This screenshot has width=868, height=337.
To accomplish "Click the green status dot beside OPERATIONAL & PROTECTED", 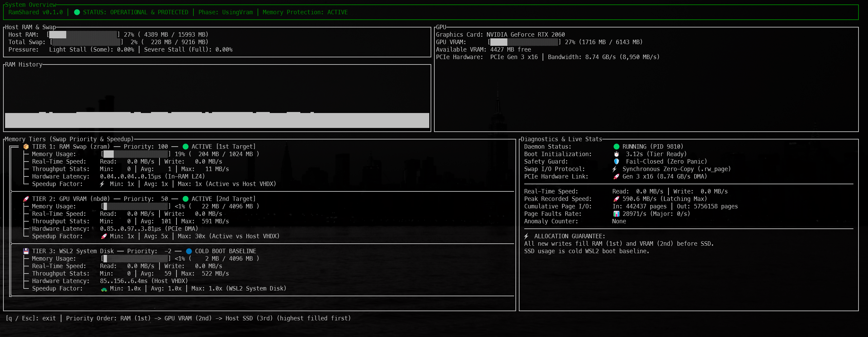I will pos(77,12).
